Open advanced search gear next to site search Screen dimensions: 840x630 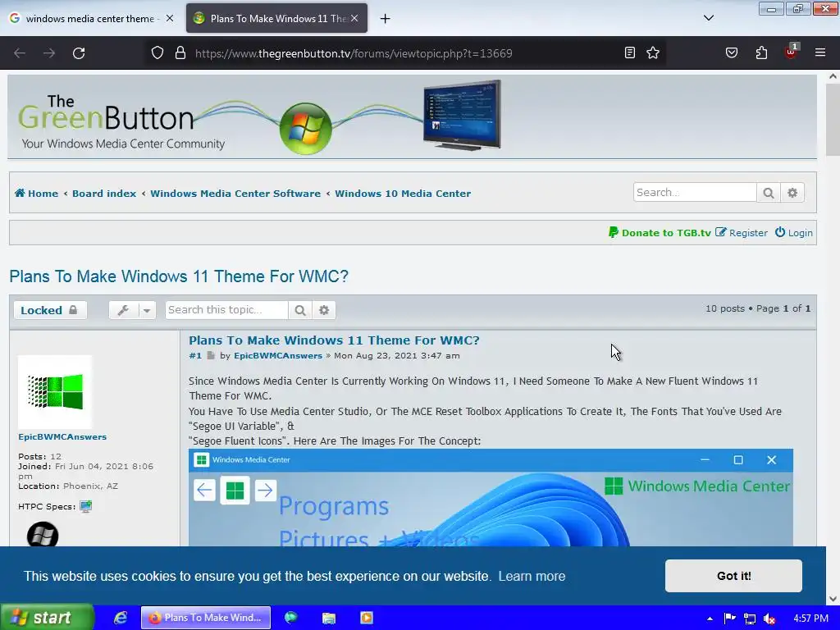(792, 192)
